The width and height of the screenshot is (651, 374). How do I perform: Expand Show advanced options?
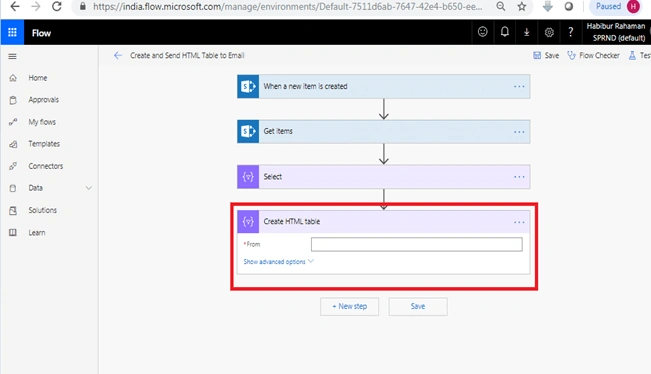click(278, 262)
